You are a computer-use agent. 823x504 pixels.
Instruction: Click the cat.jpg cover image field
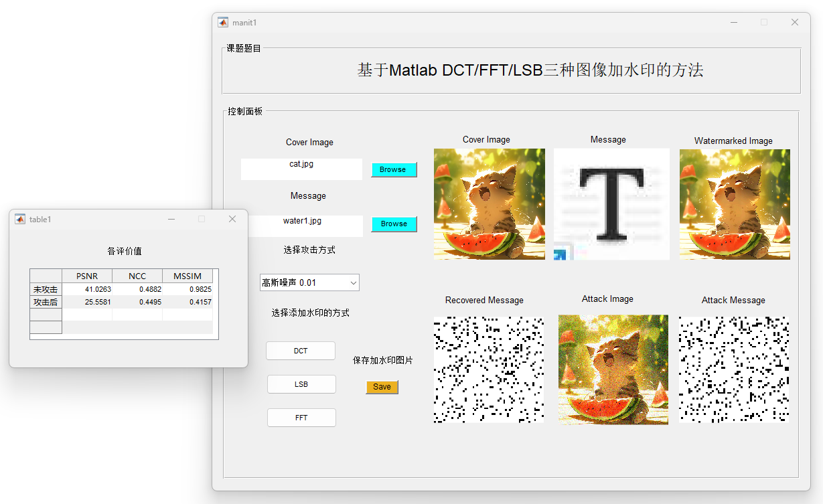(x=301, y=169)
